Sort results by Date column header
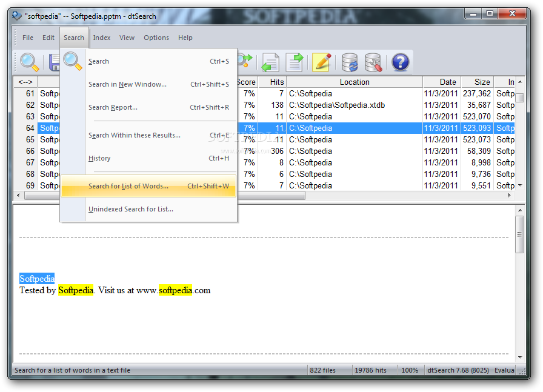This screenshot has width=543, height=392. [x=442, y=82]
